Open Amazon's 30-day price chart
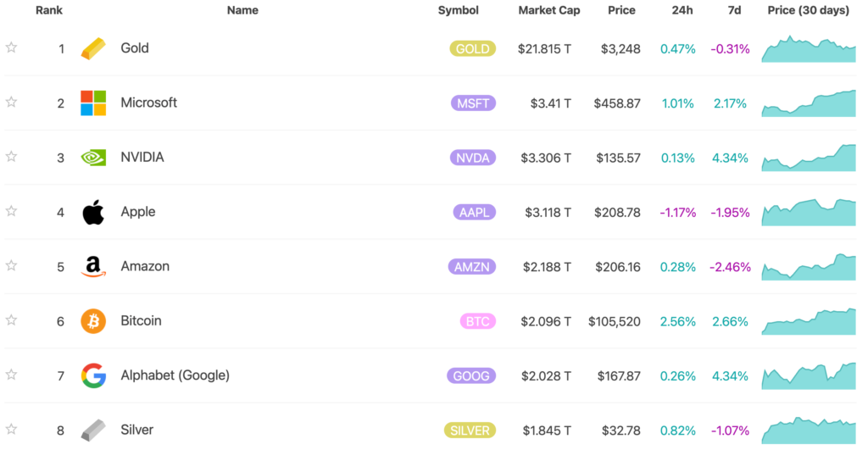 tap(809, 267)
